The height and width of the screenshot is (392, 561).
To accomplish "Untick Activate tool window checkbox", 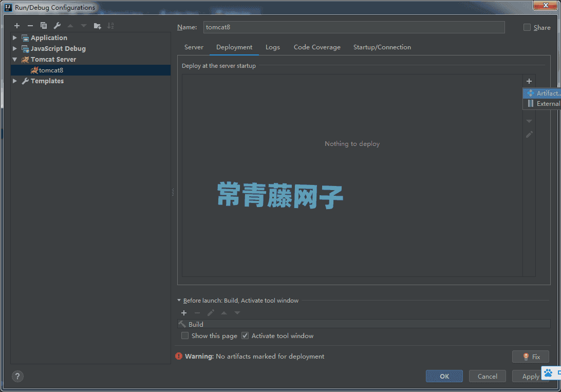I will point(245,336).
